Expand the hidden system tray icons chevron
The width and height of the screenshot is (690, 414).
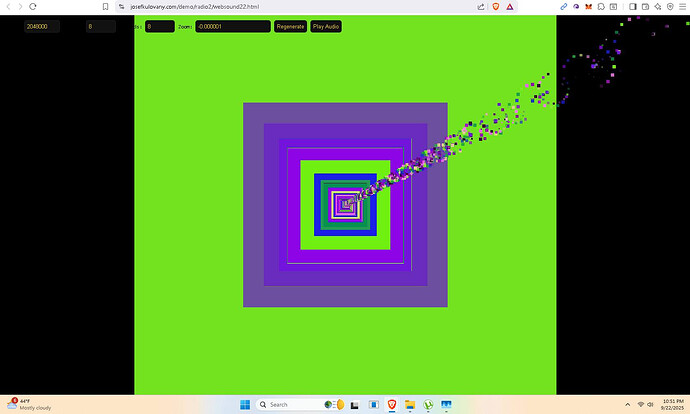628,404
